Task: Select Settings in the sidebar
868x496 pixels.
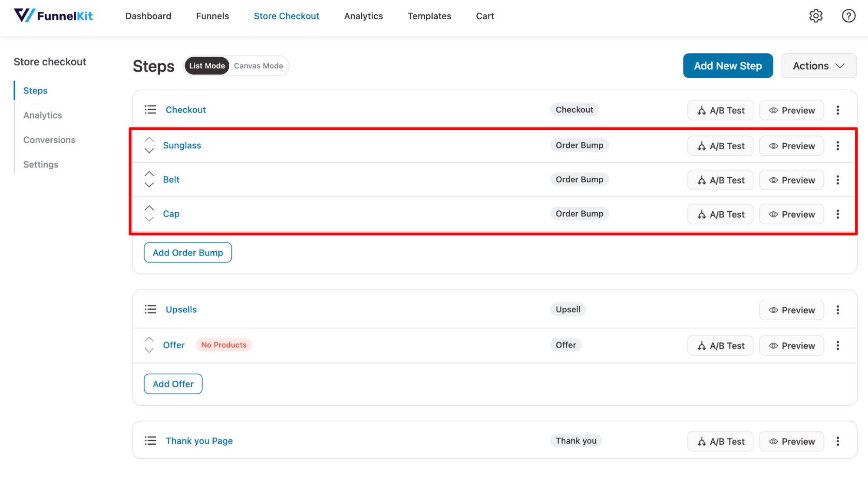Action: (41, 164)
